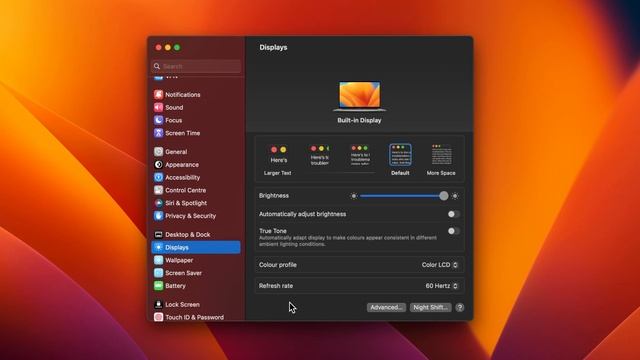
Task: Click the Built-in Display thumbnail
Action: [360, 96]
